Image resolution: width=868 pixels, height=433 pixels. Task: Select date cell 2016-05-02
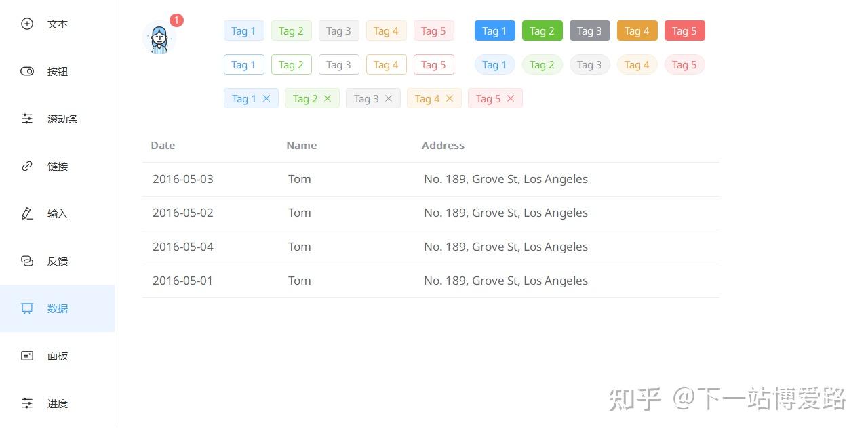183,213
